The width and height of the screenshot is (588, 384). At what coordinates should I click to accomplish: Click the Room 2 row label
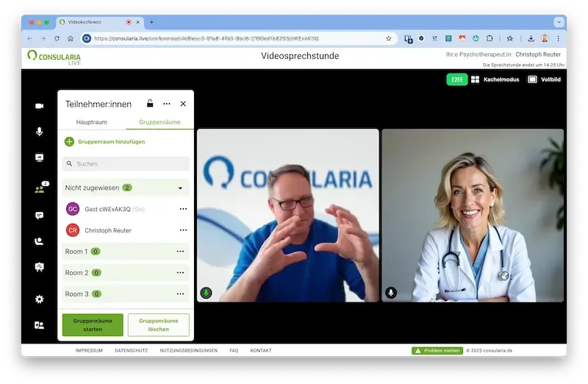point(76,273)
